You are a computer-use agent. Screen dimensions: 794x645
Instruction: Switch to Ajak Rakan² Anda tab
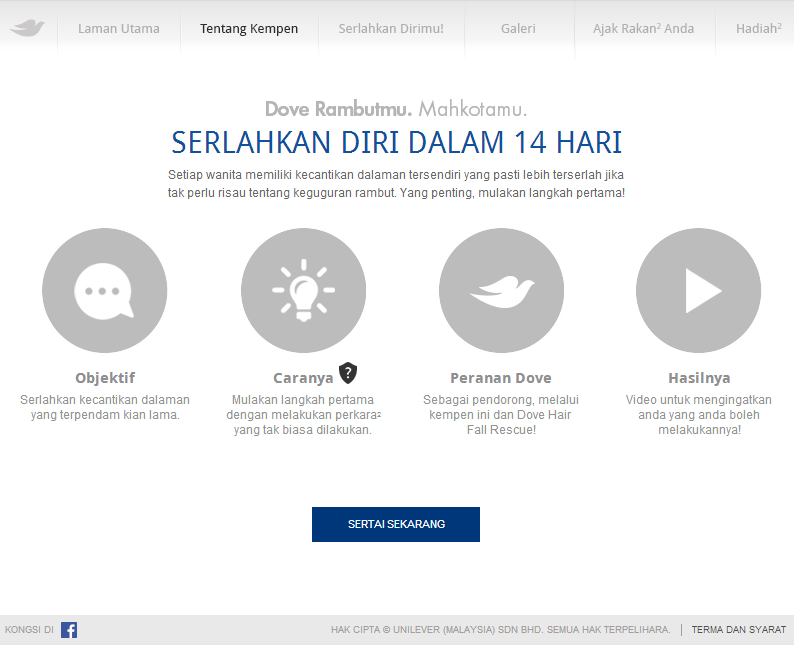(x=644, y=29)
